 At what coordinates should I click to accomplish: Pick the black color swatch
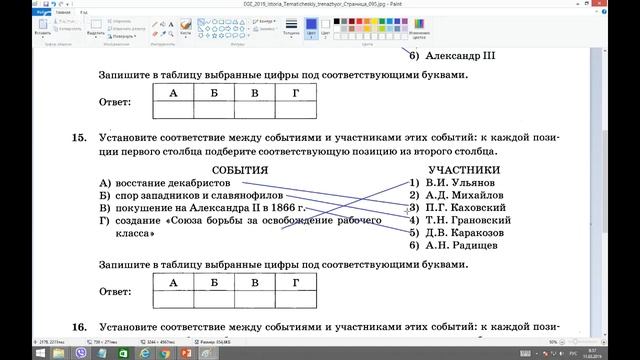click(337, 21)
